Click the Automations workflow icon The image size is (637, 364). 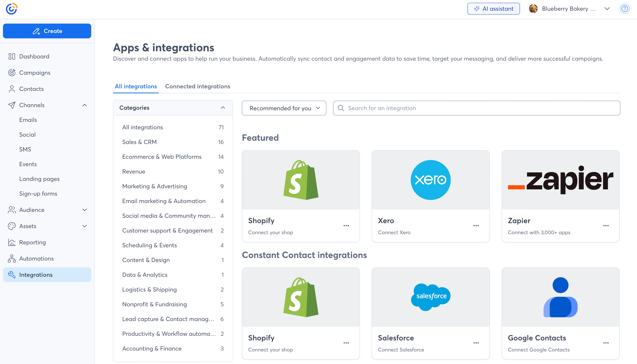[x=12, y=259]
